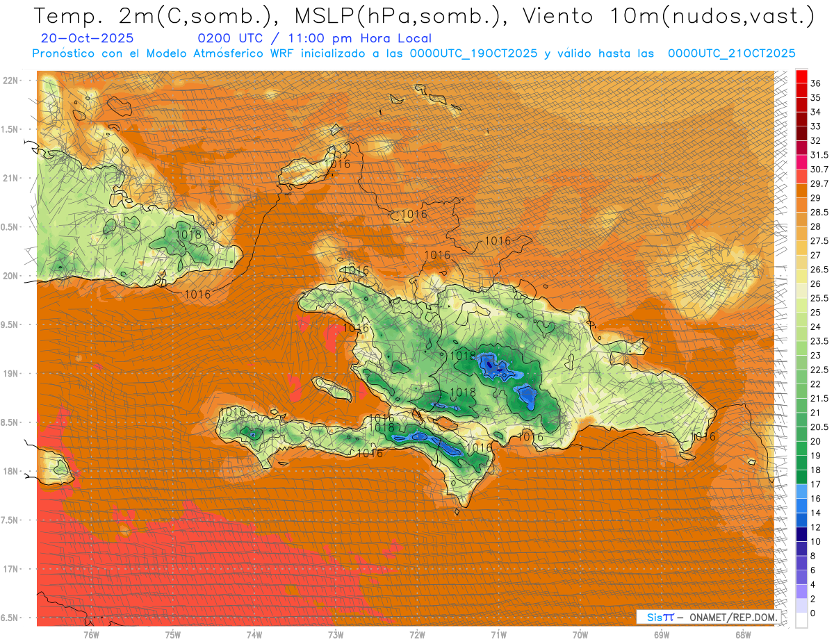Select the '71W' longitude label
This screenshot has width=834, height=644.
coord(498,634)
